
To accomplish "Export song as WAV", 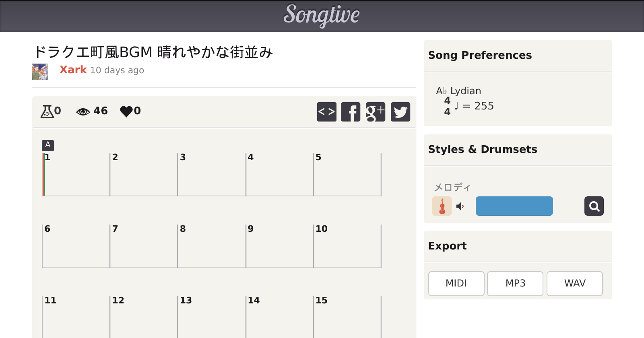I will (x=574, y=283).
